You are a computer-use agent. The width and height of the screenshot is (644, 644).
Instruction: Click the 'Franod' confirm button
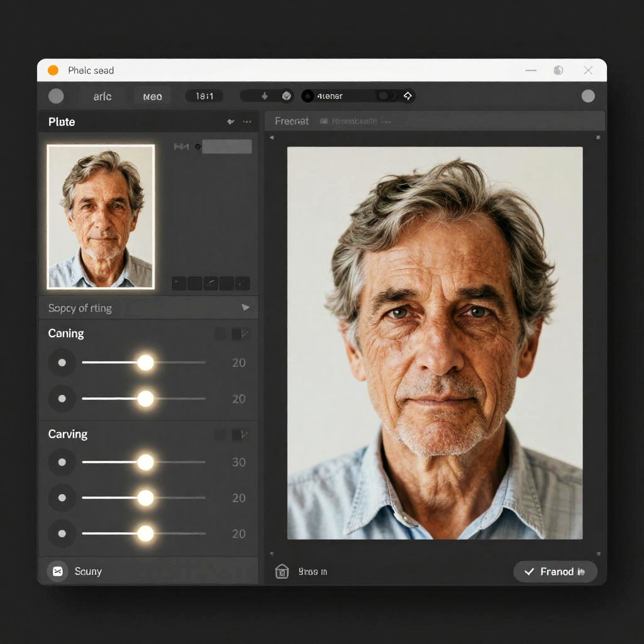click(555, 571)
